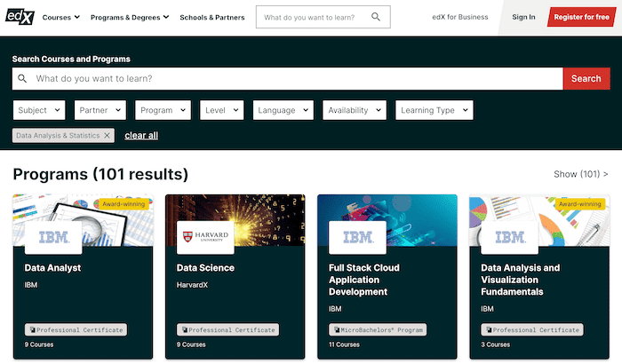Viewport: 622px width, 364px height.
Task: Click Award-winning badge on Data Analyst card
Action: 124,204
